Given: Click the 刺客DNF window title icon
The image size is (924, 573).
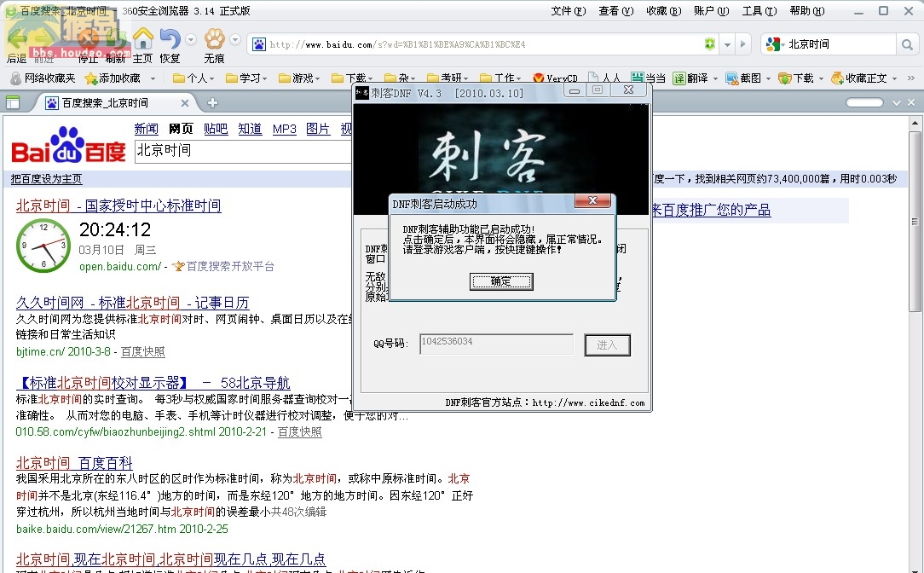Looking at the screenshot, I should (x=361, y=93).
